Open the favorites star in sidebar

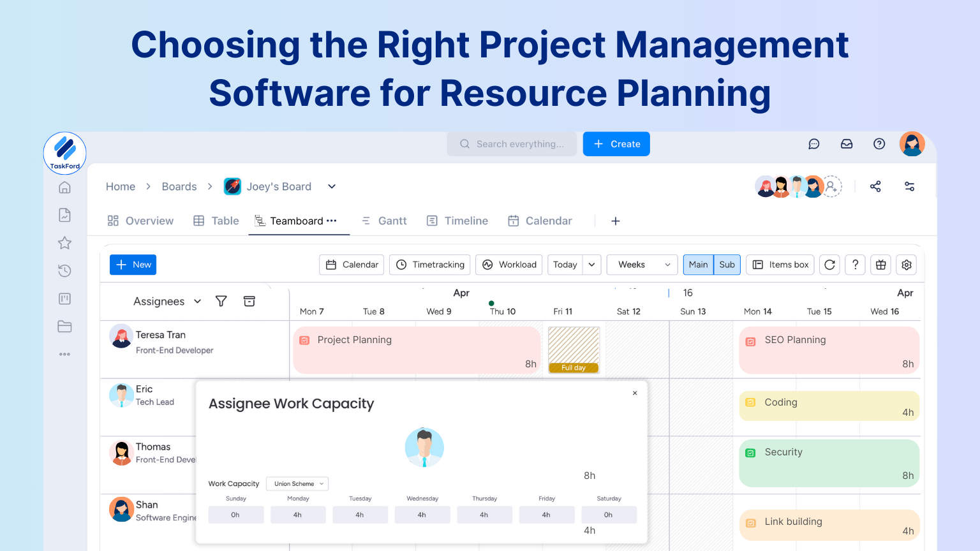pos(64,243)
